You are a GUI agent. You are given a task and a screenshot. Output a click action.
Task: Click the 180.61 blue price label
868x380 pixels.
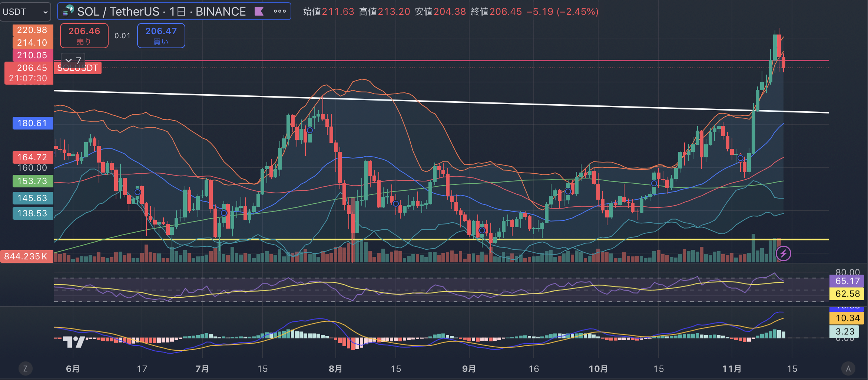pyautogui.click(x=33, y=123)
